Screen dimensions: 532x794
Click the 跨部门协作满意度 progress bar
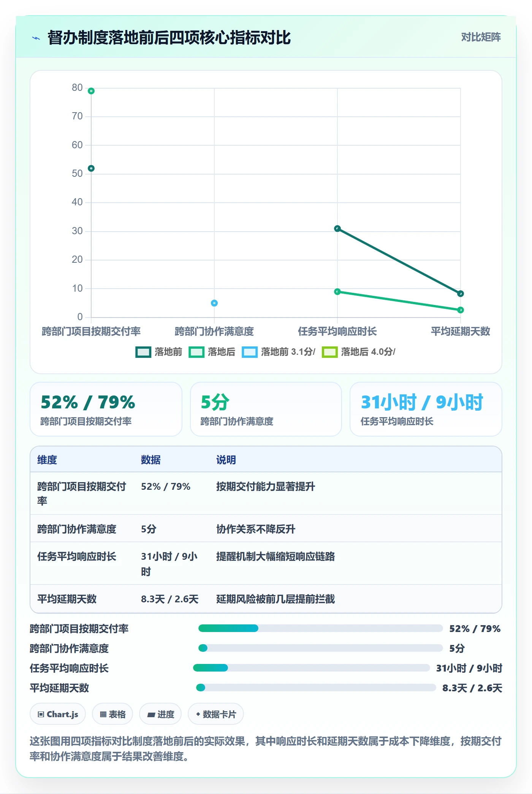point(321,648)
